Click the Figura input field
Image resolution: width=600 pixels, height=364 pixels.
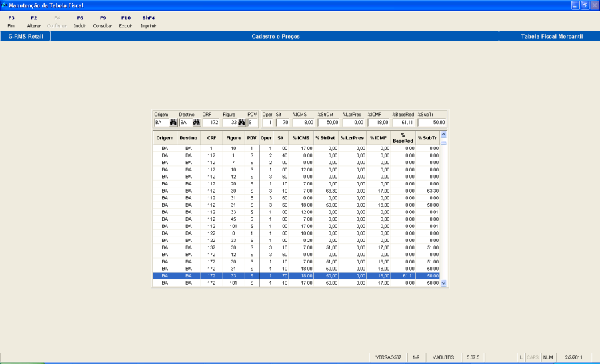tap(230, 123)
